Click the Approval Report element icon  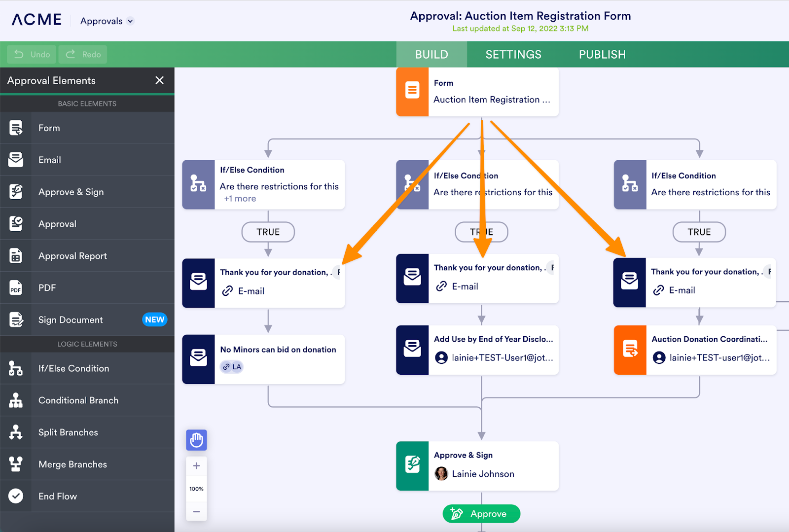point(16,256)
